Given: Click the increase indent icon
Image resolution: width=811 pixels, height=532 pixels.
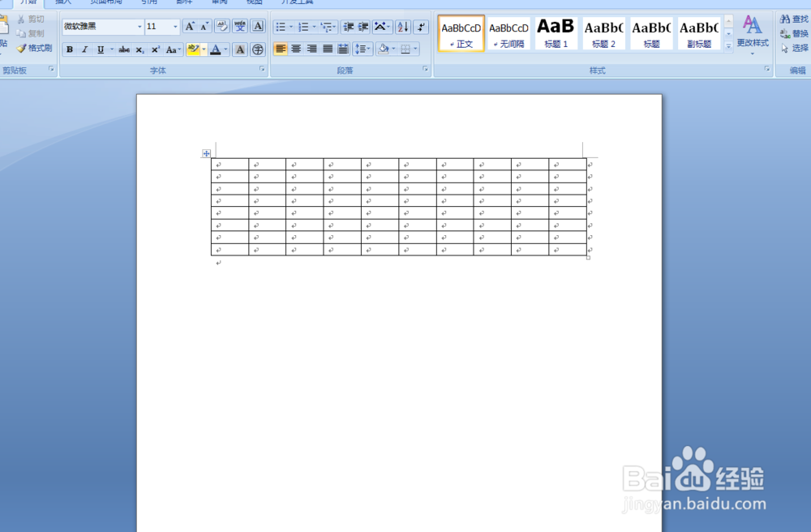Looking at the screenshot, I should pyautogui.click(x=363, y=27).
